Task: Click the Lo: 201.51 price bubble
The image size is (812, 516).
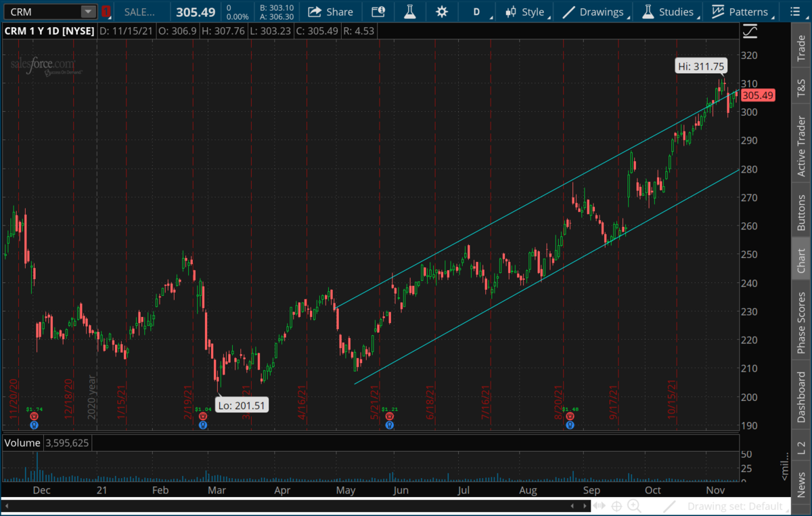Action: pos(241,406)
